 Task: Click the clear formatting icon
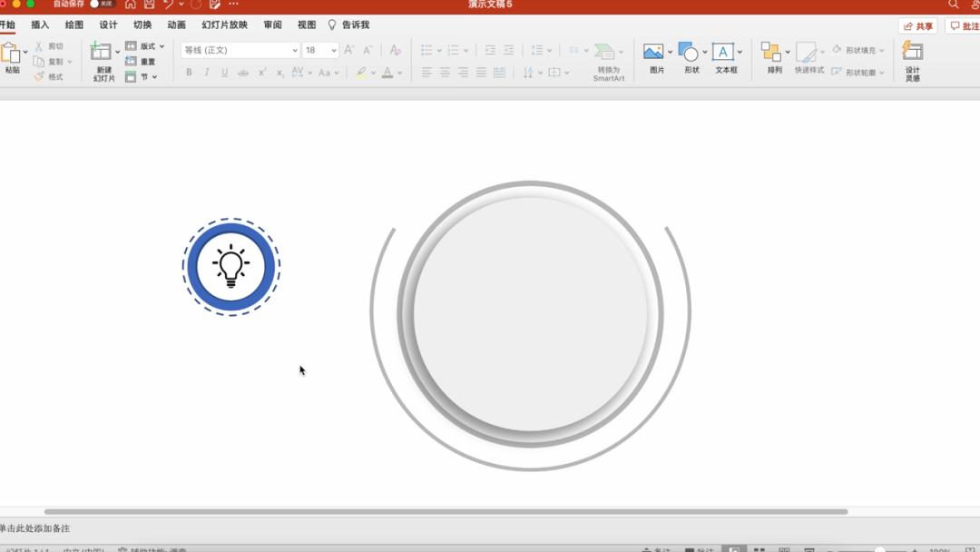395,50
